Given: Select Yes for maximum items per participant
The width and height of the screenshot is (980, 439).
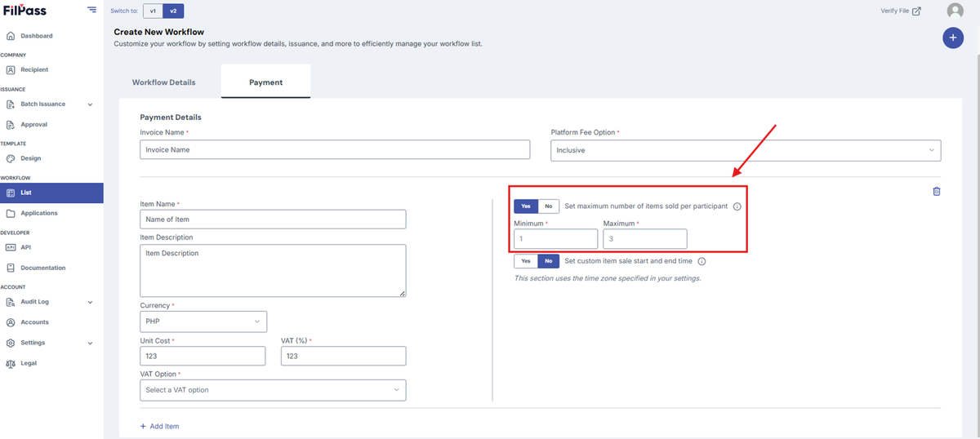Looking at the screenshot, I should point(526,206).
